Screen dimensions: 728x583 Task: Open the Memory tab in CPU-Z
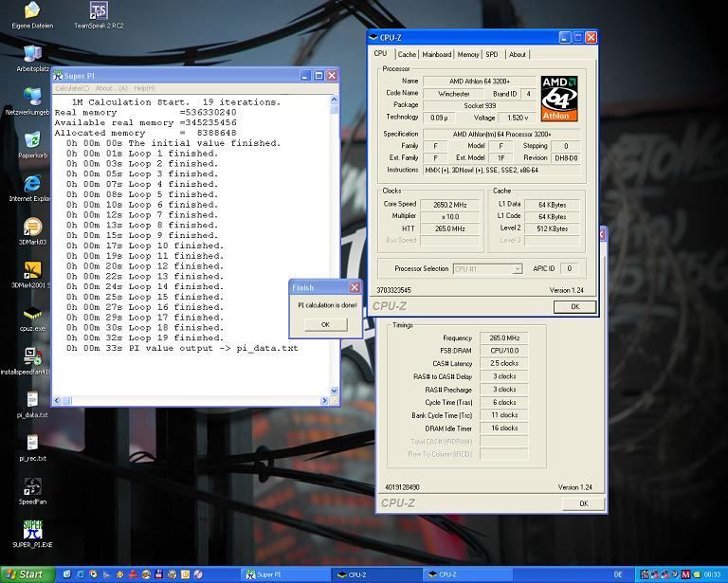pyautogui.click(x=468, y=54)
